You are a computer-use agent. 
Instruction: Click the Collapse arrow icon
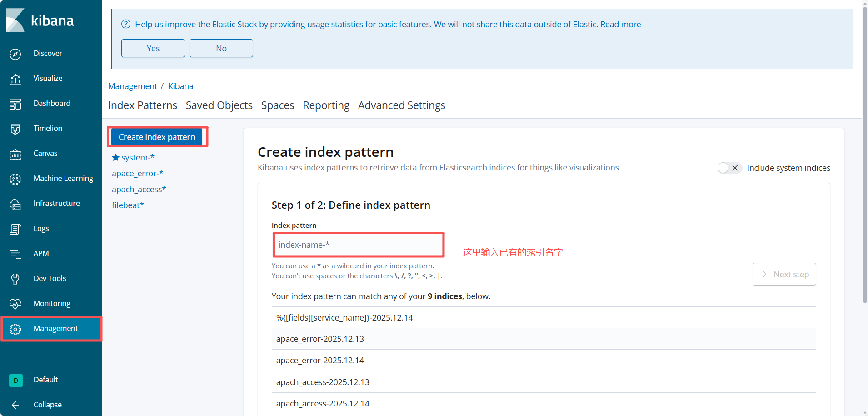click(x=15, y=405)
